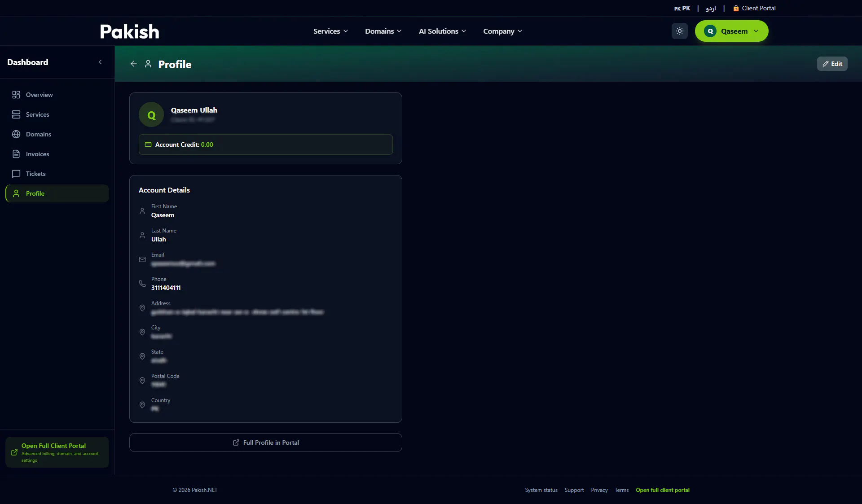Click the location pin next to State
Viewport: 862px width, 504px height.
coord(142,356)
